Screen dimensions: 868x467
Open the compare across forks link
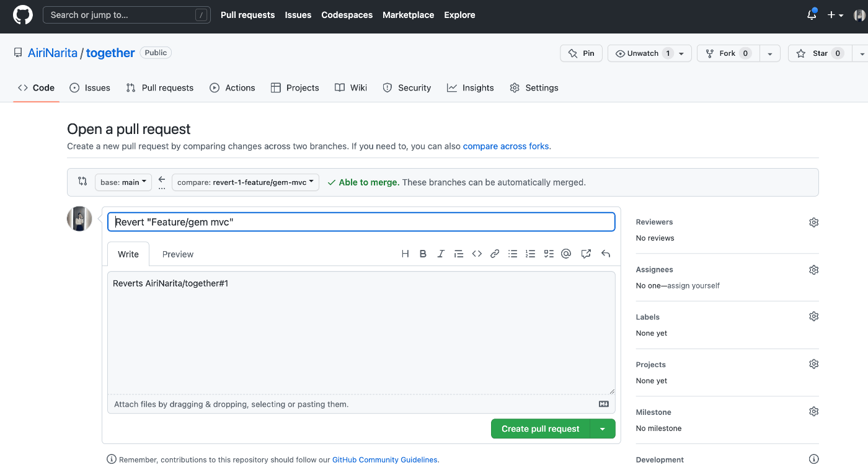coord(506,146)
